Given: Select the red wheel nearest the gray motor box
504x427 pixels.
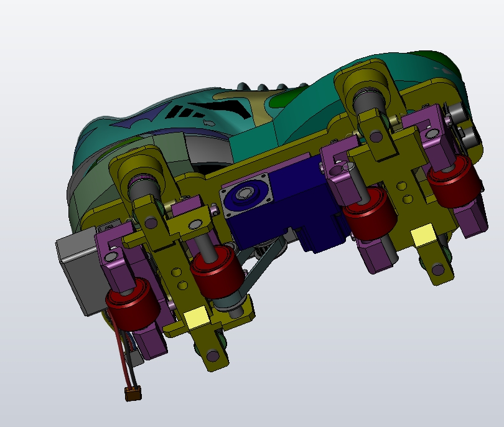Looking at the screenshot, I should 133,304.
